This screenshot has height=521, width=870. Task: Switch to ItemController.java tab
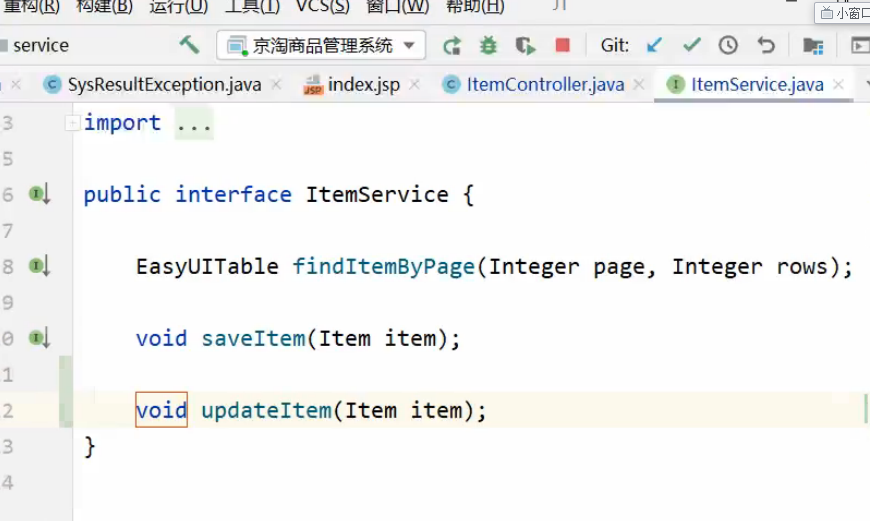545,85
